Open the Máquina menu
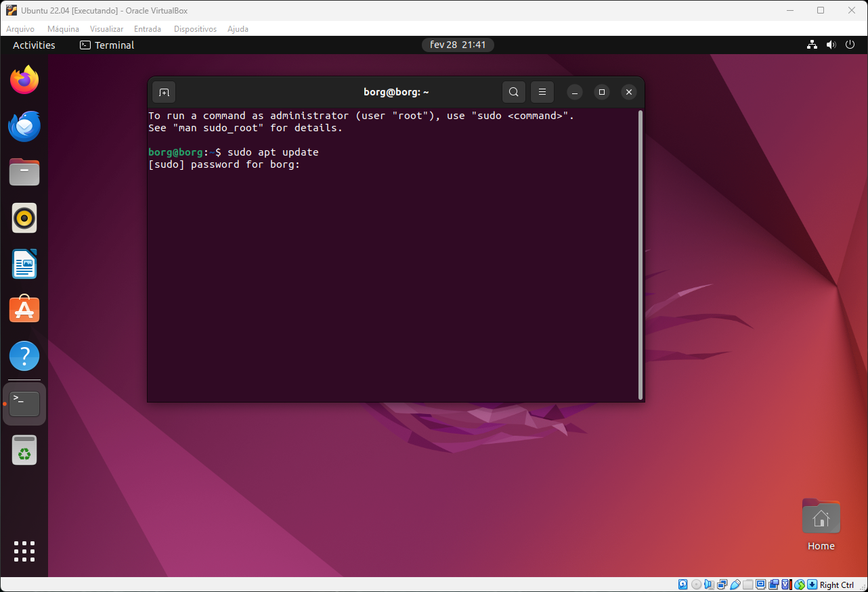 (x=63, y=29)
